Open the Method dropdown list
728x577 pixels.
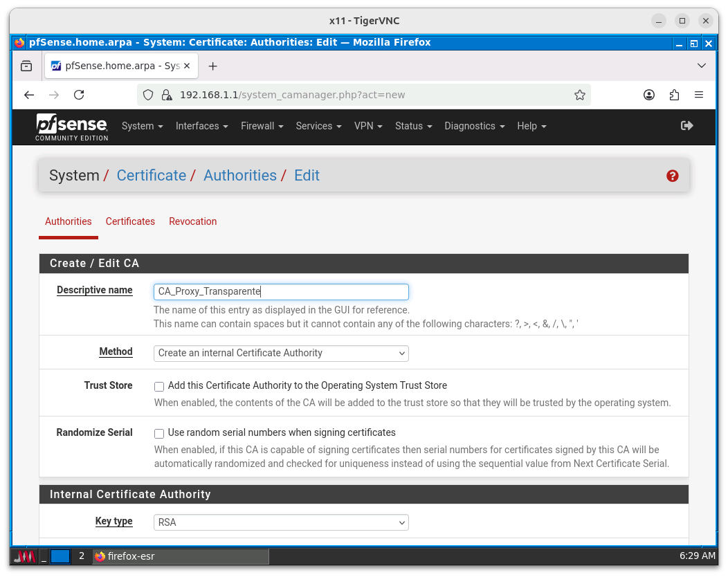pos(281,354)
